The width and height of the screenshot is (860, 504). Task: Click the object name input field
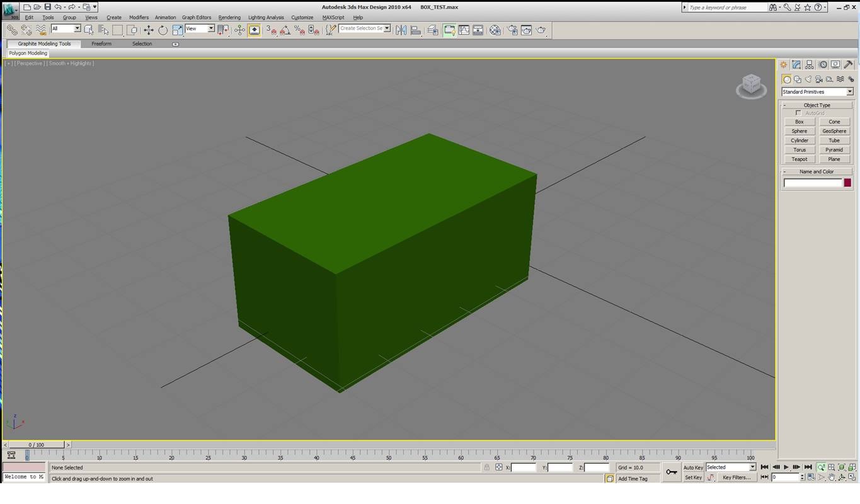coord(813,183)
